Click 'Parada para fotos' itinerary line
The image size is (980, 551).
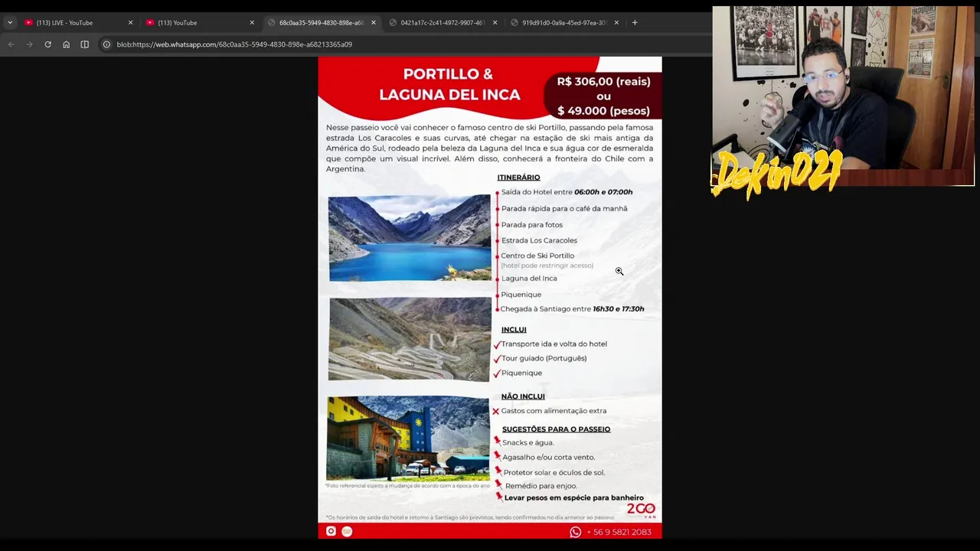pos(531,225)
